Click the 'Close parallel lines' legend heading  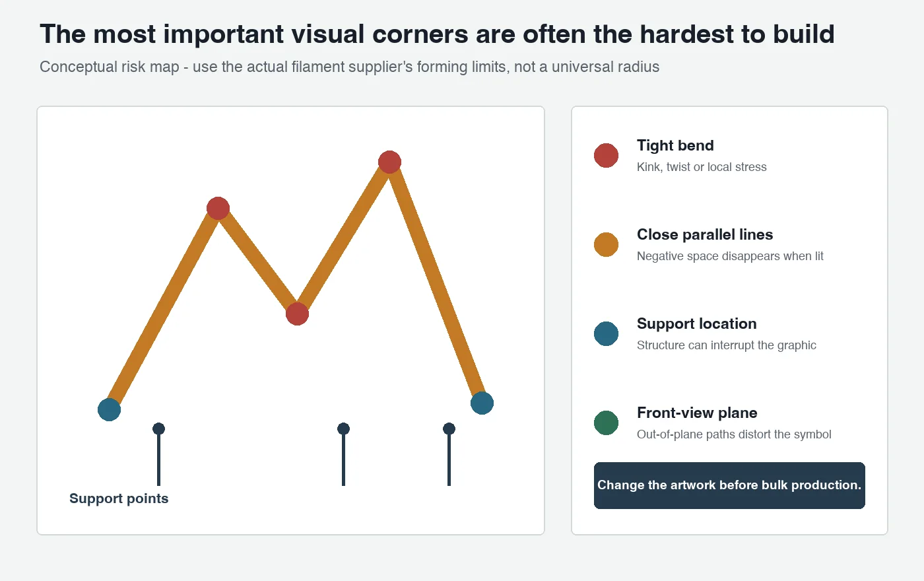point(705,234)
